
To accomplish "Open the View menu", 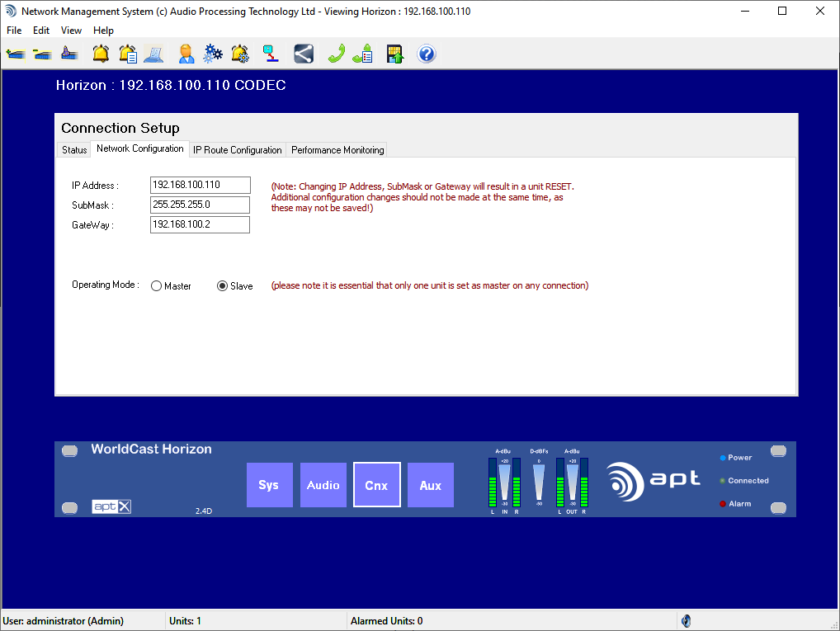I will 71,31.
